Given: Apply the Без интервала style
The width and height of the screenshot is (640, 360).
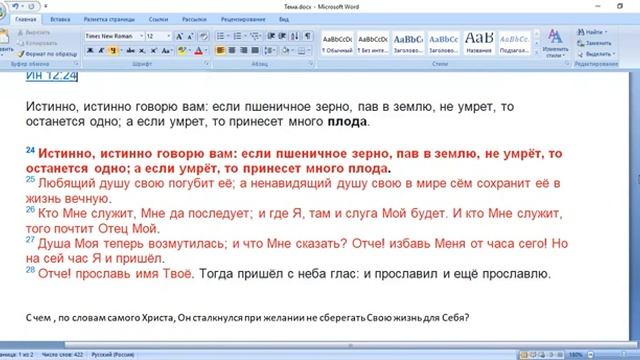Looking at the screenshot, I should [x=373, y=43].
